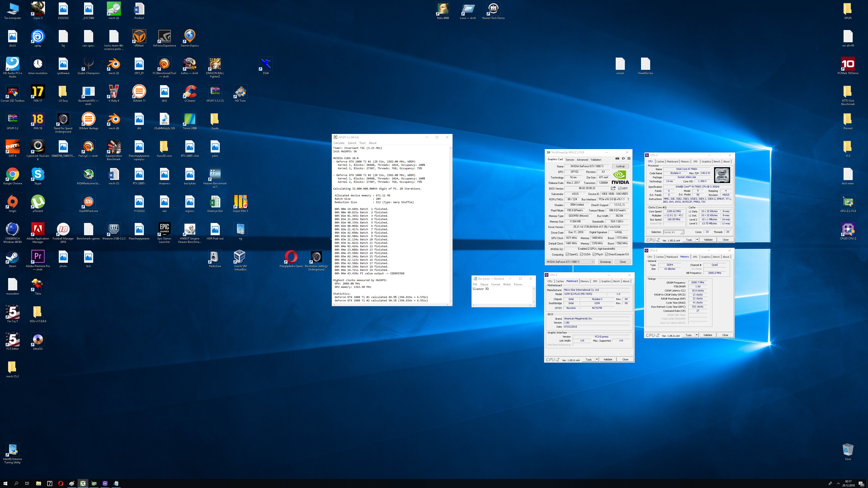Open GeForce Experience desktop shortcut
This screenshot has width=868, height=488.
(164, 38)
